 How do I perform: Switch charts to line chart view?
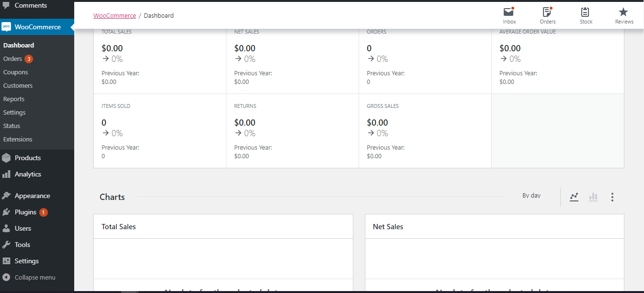tap(574, 197)
